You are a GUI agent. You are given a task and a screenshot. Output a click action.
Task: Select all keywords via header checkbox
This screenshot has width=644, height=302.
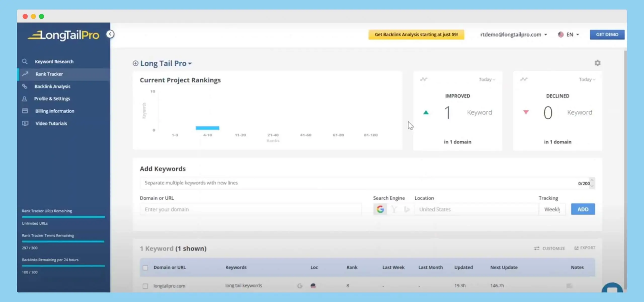pos(145,268)
